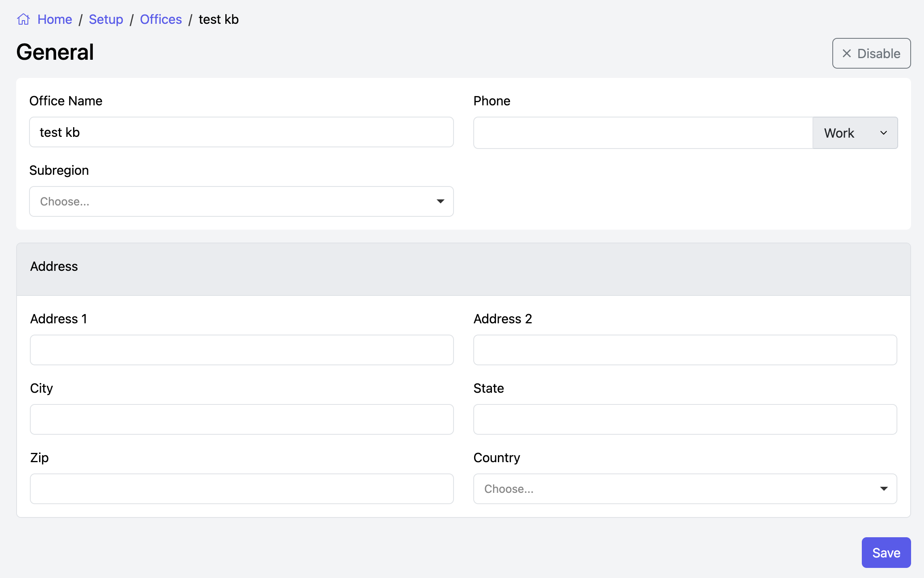
Task: Click the Work dropdown chevron icon
Action: 883,133
